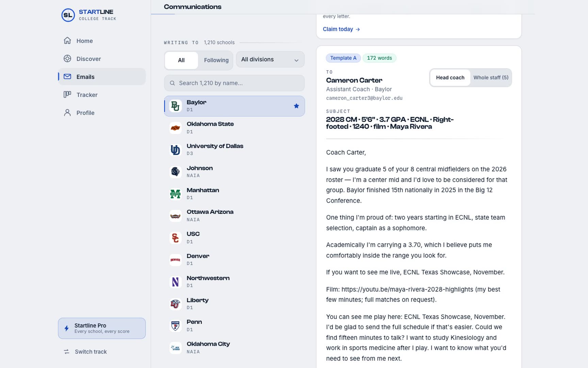Click the Baylor BU logo

[176, 106]
